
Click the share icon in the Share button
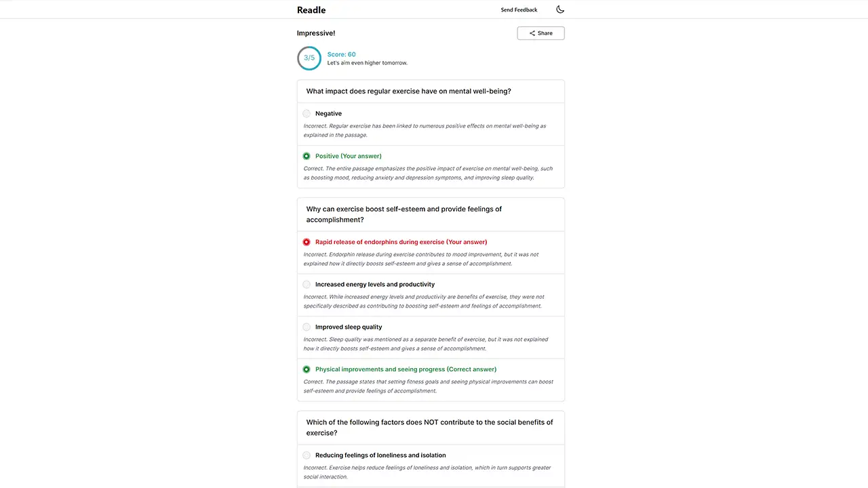click(x=532, y=33)
